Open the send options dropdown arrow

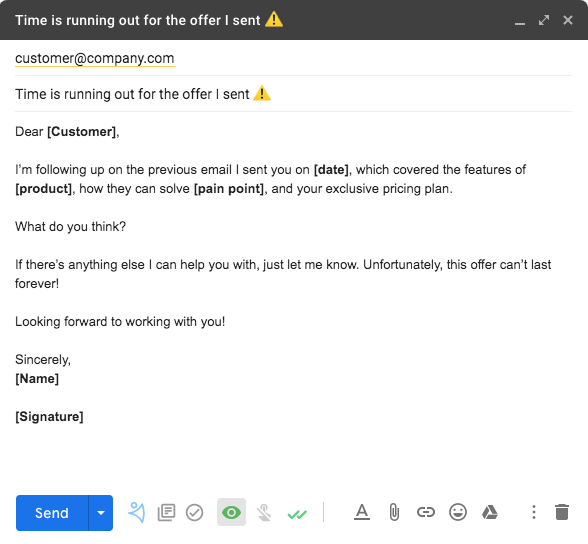click(101, 513)
